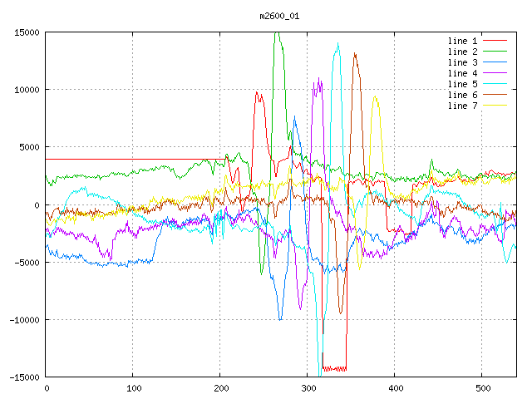
Task: Click the y-axis tick label -15000
Action: [x=23, y=377]
